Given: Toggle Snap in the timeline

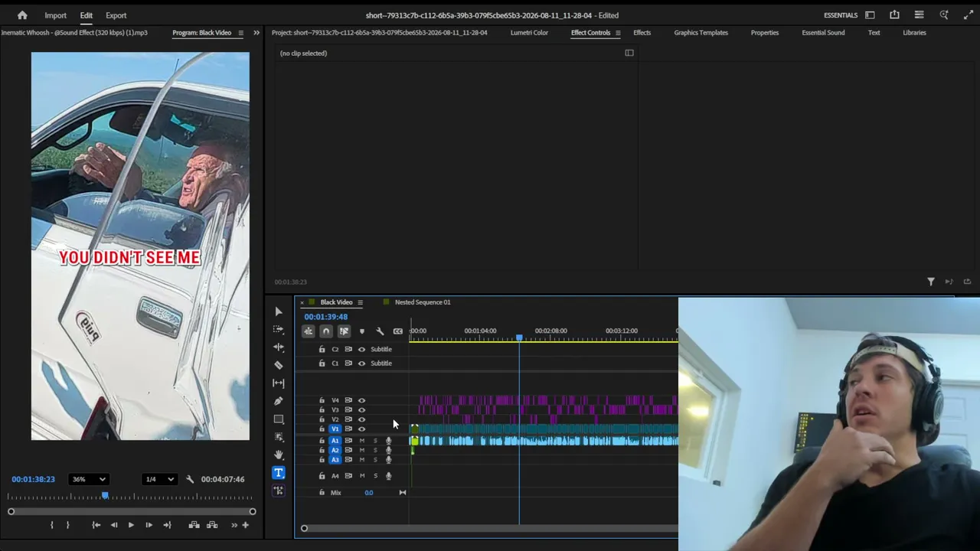Looking at the screenshot, I should pyautogui.click(x=326, y=331).
